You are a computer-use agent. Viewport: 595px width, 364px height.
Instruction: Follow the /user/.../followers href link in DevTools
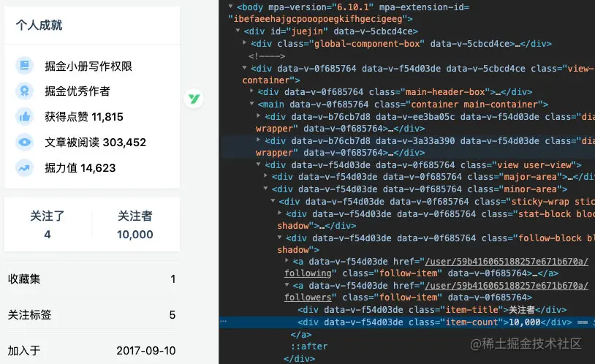(436, 291)
